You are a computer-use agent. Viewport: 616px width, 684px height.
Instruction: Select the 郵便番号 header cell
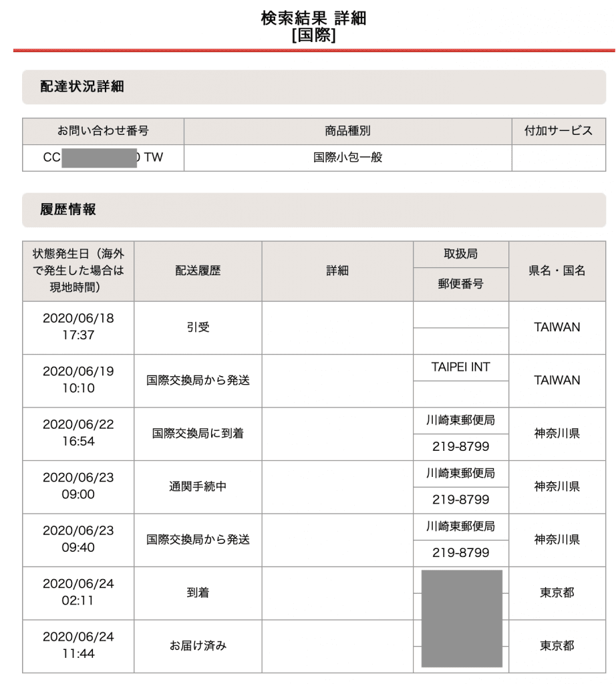coord(459,285)
